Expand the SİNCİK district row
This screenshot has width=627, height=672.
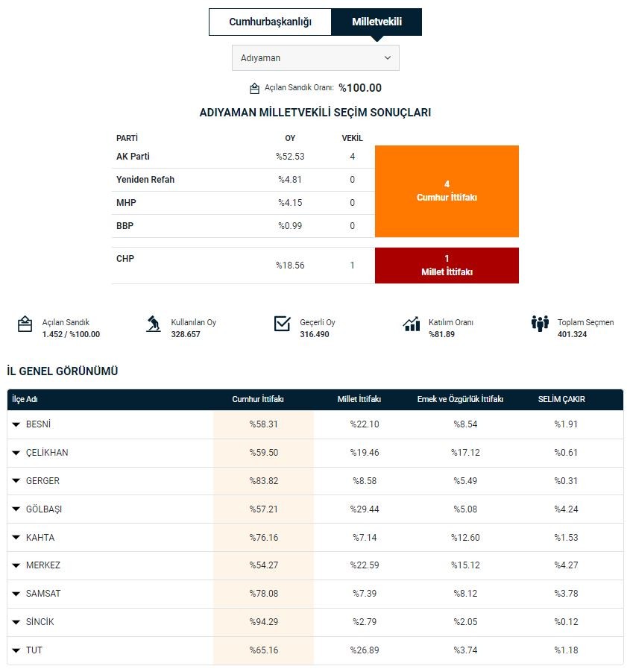16,622
